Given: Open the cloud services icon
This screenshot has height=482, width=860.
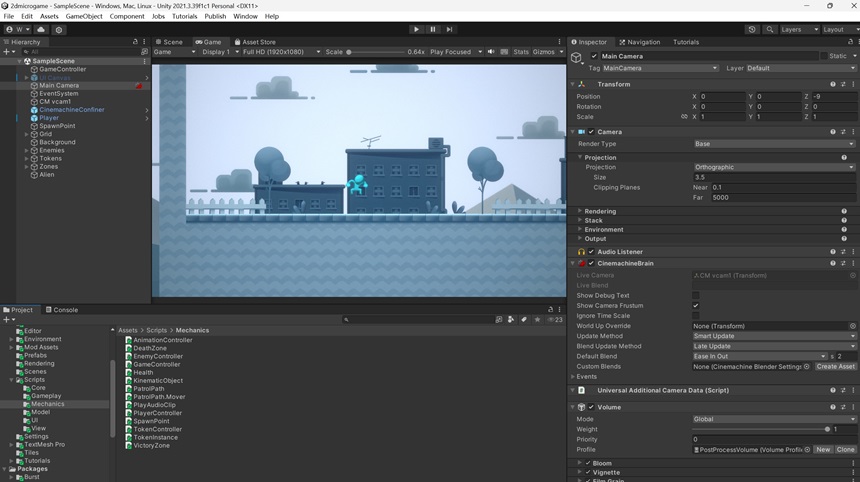Looking at the screenshot, I should pyautogui.click(x=41, y=30).
